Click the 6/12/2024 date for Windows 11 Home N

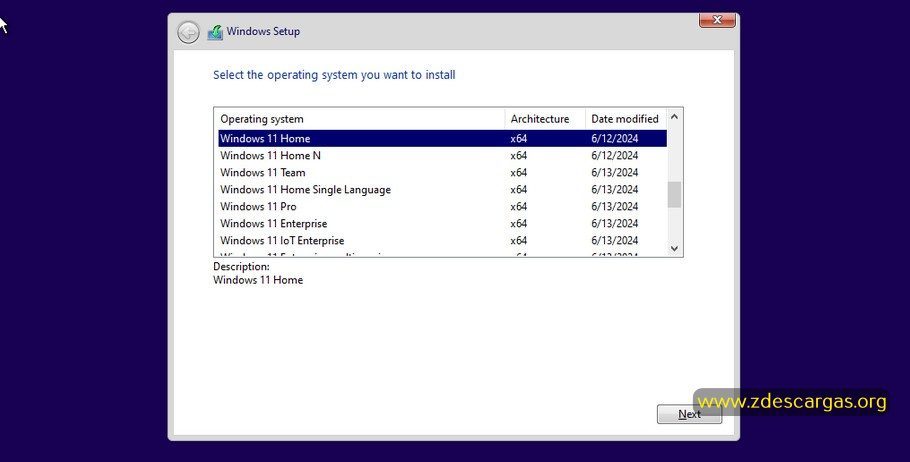tap(615, 156)
